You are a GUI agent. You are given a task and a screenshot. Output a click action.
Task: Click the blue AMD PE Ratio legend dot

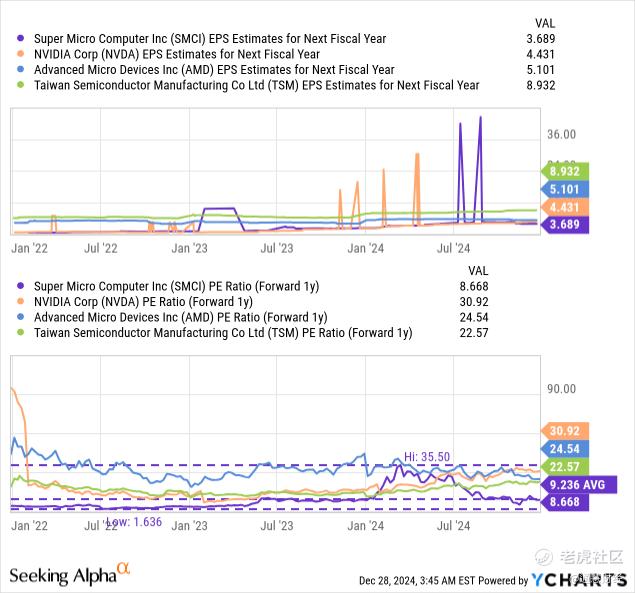click(21, 317)
